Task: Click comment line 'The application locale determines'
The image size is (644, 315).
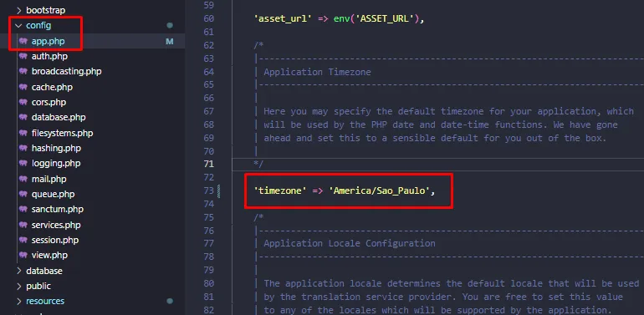Action: coord(452,283)
